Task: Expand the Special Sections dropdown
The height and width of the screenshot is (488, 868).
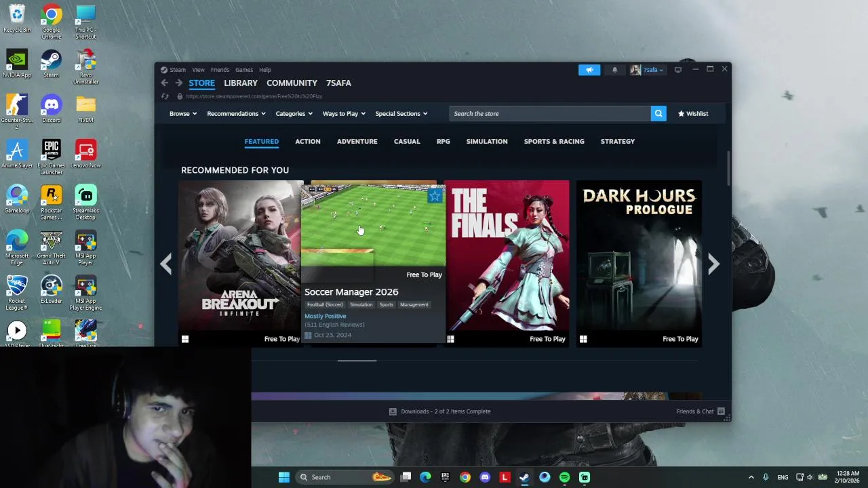Action: 401,114
